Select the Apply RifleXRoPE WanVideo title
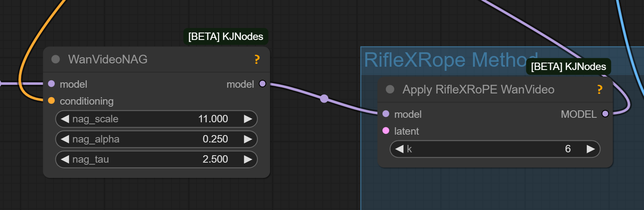Image resolution: width=644 pixels, height=210 pixels. click(x=478, y=89)
